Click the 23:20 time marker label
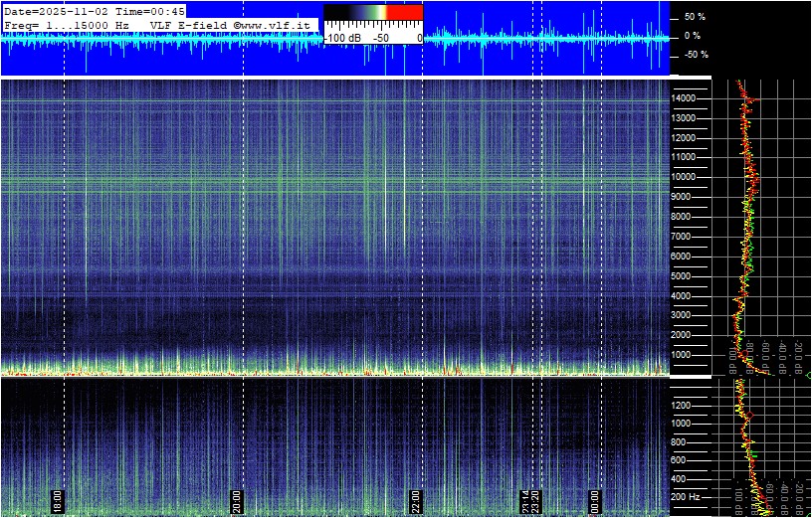Viewport: 812px width, 518px height. pos(536,499)
